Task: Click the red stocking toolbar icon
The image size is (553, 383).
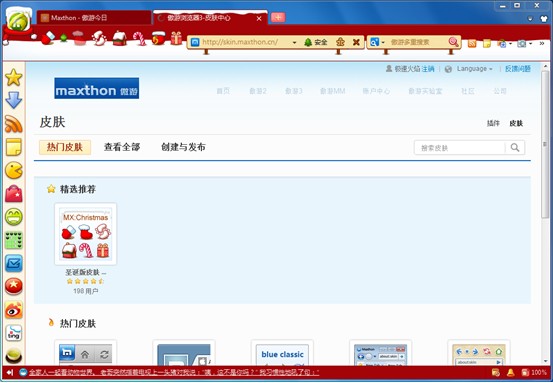Action: [48, 37]
